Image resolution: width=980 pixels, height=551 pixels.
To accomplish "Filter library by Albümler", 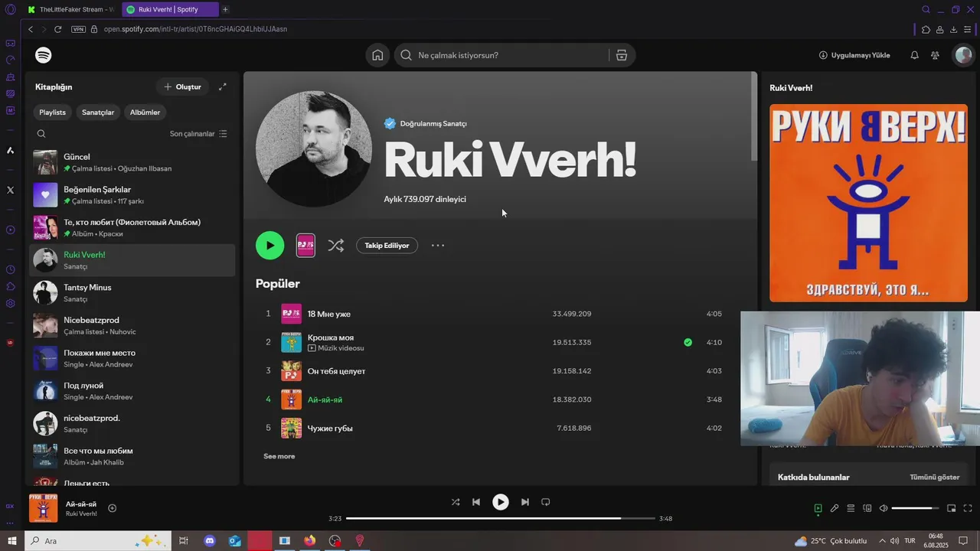I will (x=145, y=112).
